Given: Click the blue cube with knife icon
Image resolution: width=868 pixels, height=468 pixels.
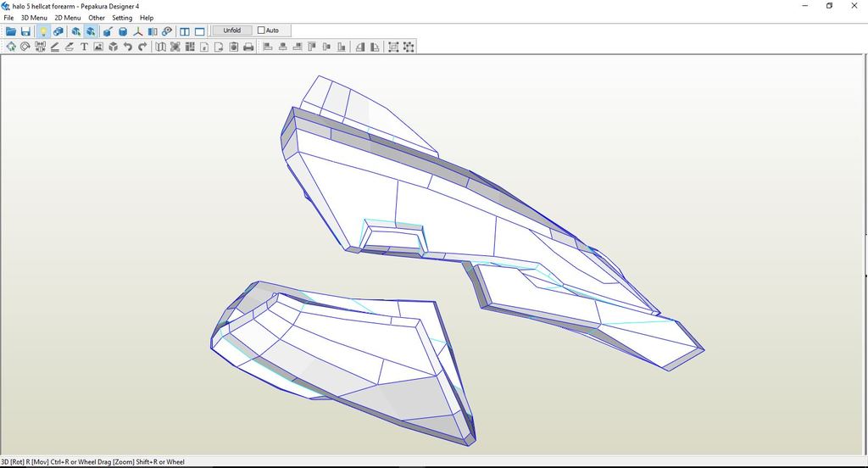Looking at the screenshot, I should (x=108, y=31).
